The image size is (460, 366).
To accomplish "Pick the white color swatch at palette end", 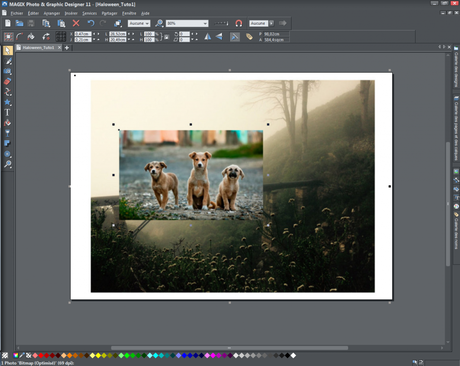I will 293,356.
